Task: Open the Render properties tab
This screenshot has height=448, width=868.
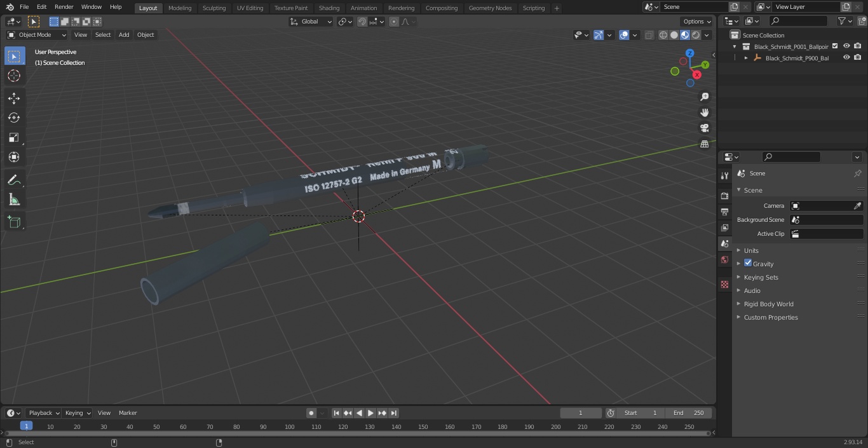Action: [x=724, y=196]
